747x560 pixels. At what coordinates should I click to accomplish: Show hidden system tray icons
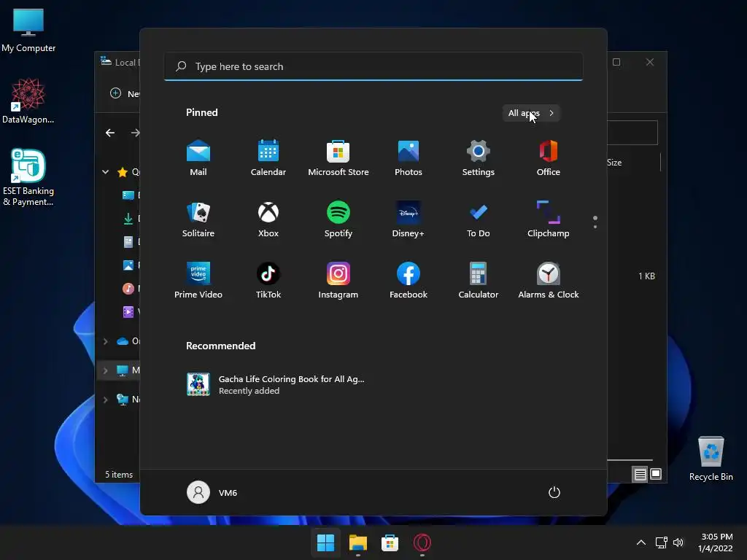[x=640, y=542]
